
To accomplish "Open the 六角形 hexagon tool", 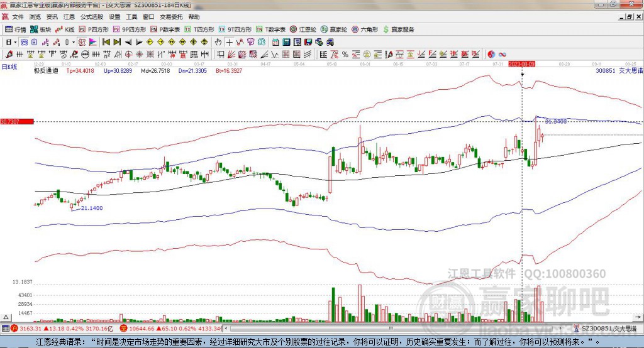I will pyautogui.click(x=365, y=30).
